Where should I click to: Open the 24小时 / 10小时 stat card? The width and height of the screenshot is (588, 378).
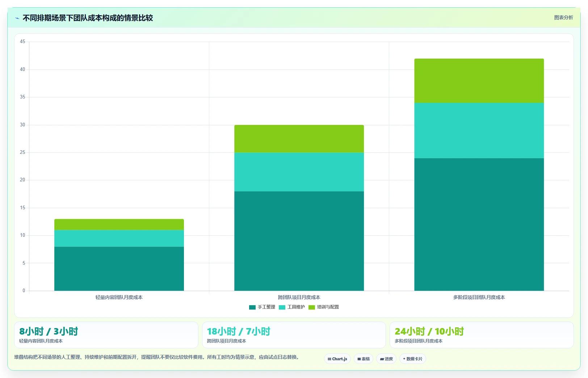click(482, 335)
